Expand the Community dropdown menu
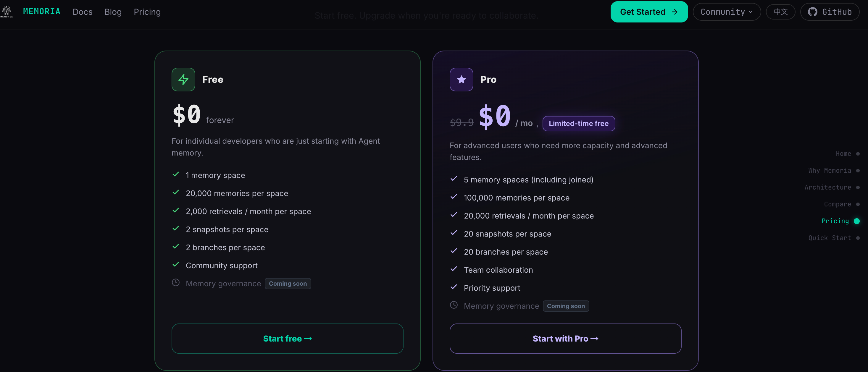The width and height of the screenshot is (868, 372). (x=727, y=12)
